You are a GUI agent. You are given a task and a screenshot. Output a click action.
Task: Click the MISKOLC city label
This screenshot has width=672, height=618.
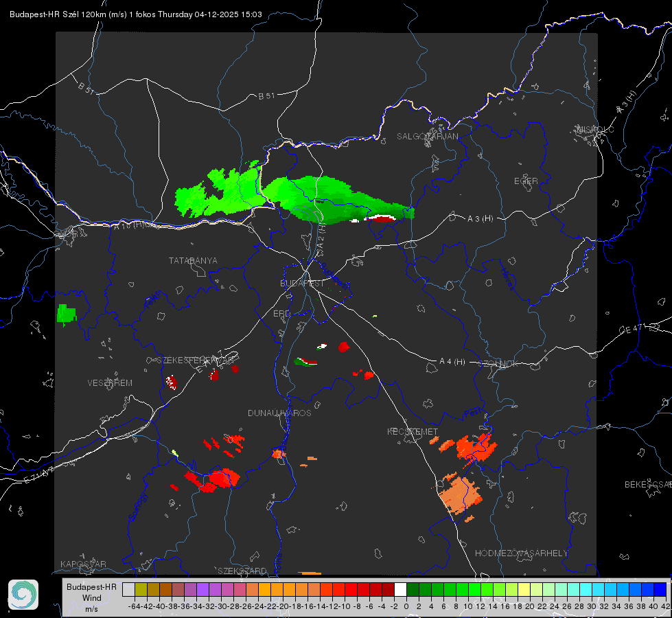(595, 129)
